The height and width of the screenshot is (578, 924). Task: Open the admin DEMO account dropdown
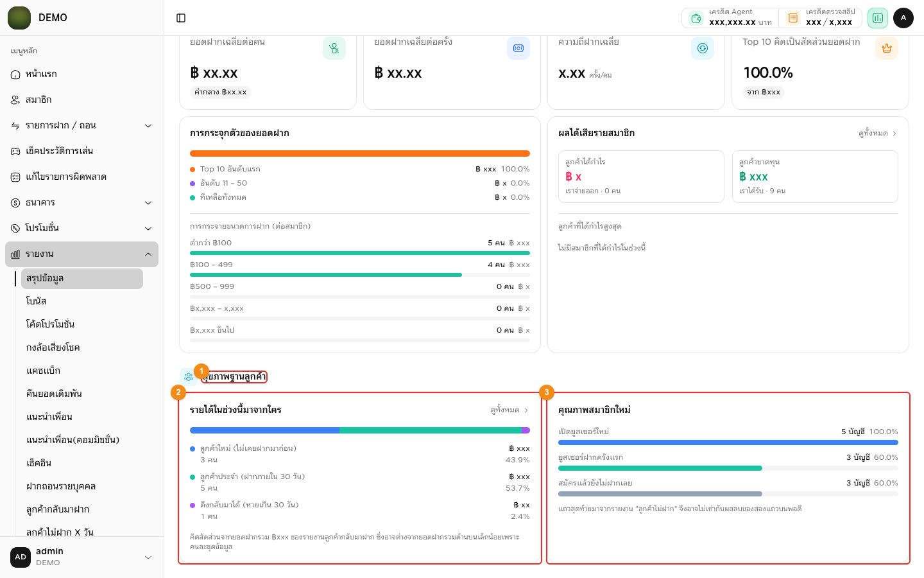click(82, 557)
